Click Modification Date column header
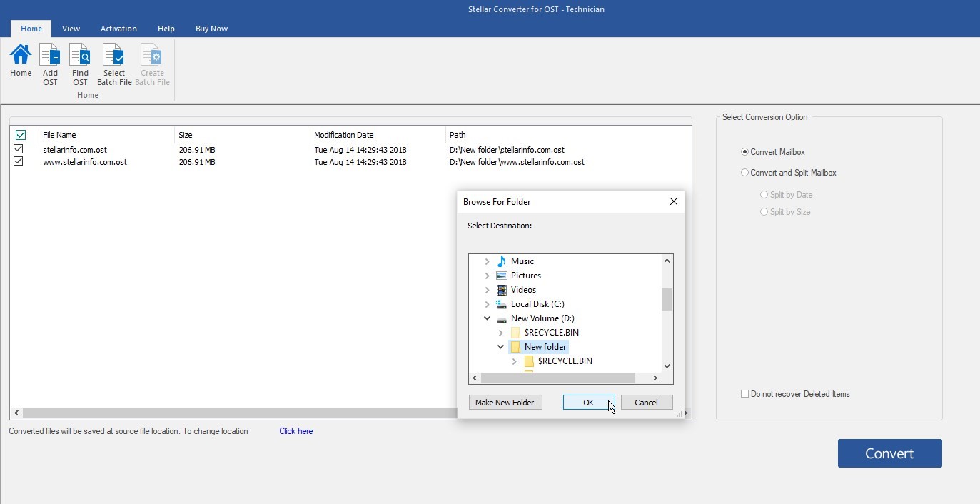980x504 pixels. (378, 135)
